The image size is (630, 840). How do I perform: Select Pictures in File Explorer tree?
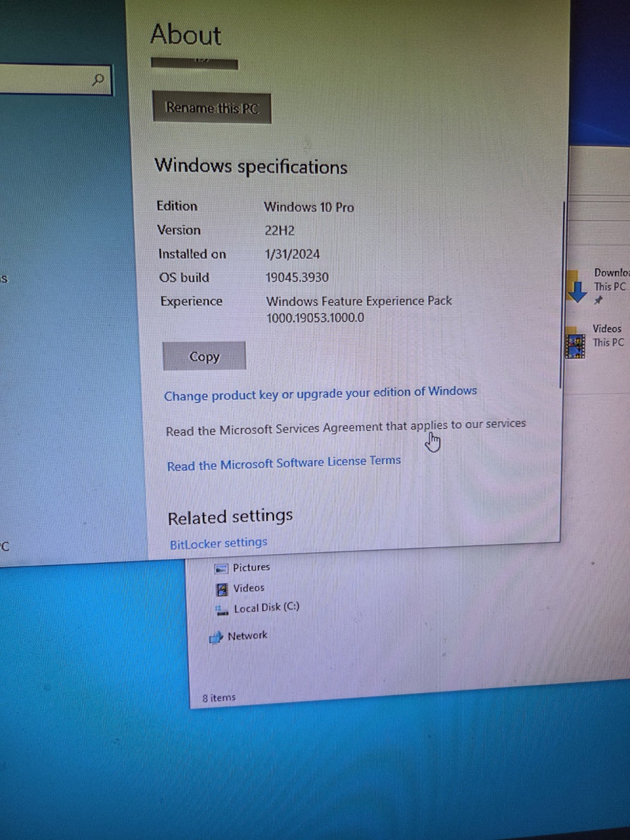pos(251,568)
